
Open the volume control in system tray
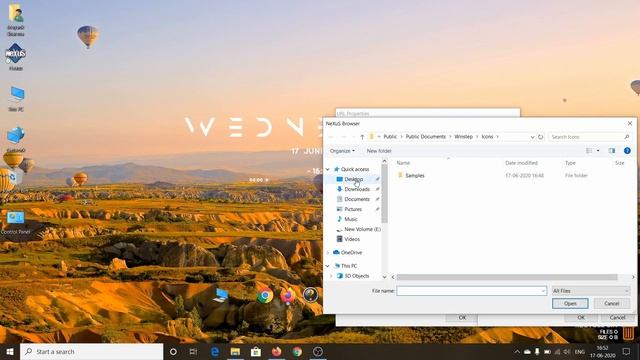click(567, 351)
